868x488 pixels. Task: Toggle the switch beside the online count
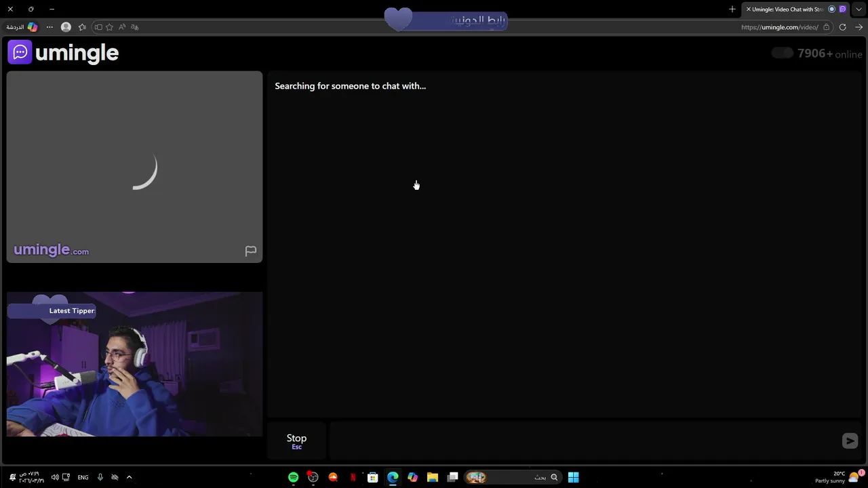click(x=782, y=53)
